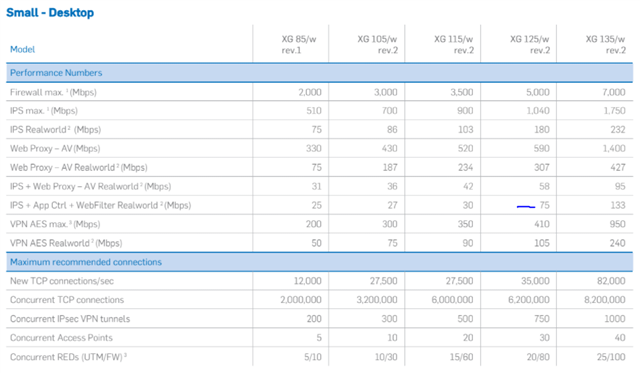640x373 pixels.
Task: Click the blue underline mark beside 75
Action: point(526,207)
